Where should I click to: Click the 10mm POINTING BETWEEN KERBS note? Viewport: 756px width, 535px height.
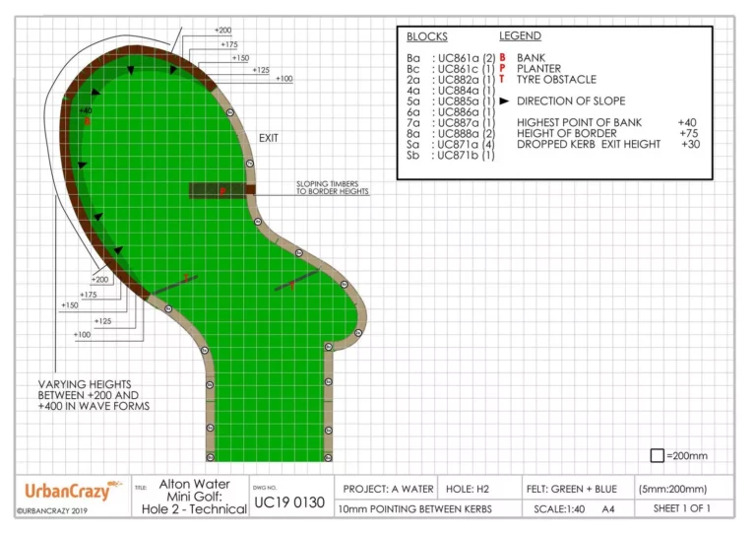[414, 508]
